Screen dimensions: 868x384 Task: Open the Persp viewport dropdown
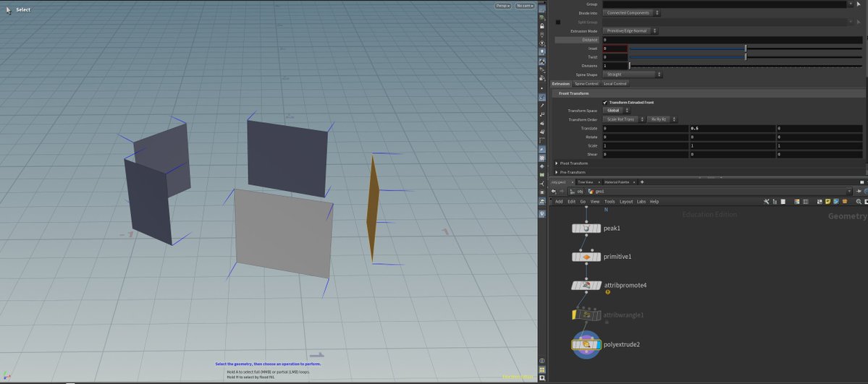click(x=503, y=6)
